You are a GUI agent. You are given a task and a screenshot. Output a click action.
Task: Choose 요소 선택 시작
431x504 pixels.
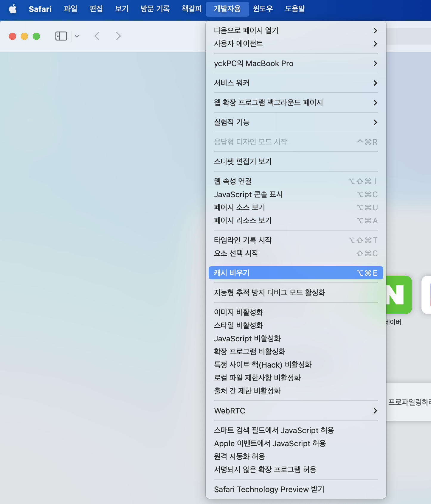pyautogui.click(x=296, y=253)
